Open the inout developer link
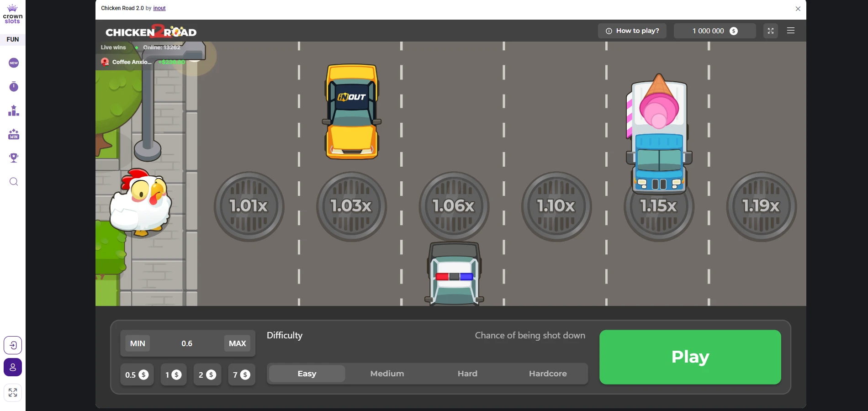868x411 pixels. coord(159,8)
